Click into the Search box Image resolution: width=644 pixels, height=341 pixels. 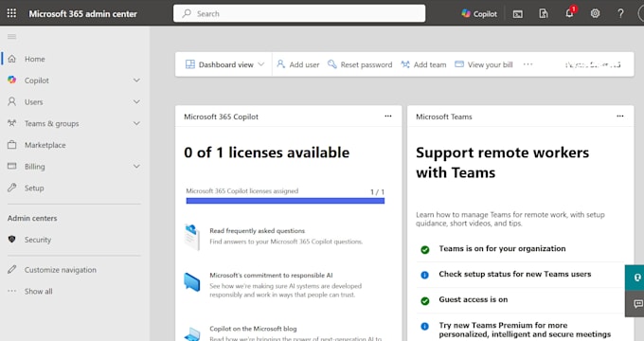(x=299, y=13)
